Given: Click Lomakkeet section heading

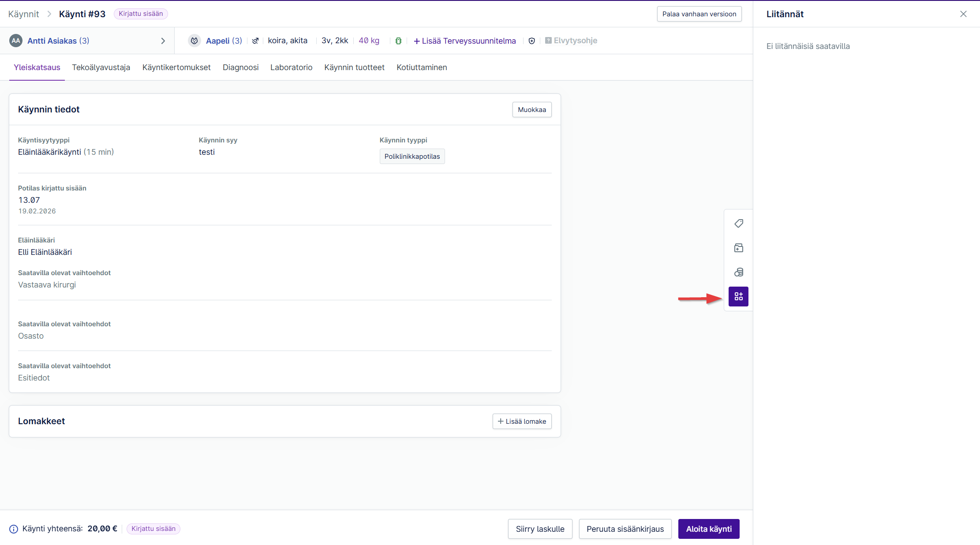Looking at the screenshot, I should coord(41,421).
